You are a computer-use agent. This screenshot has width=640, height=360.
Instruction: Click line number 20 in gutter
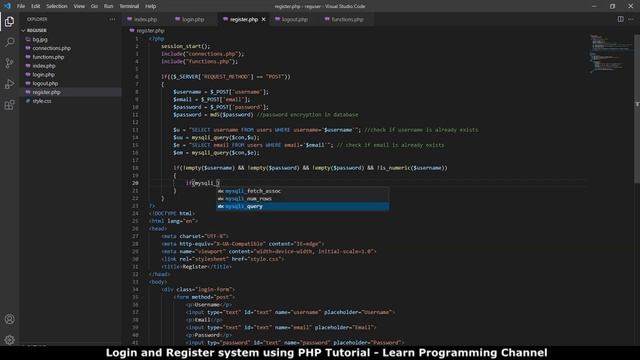coord(135,183)
